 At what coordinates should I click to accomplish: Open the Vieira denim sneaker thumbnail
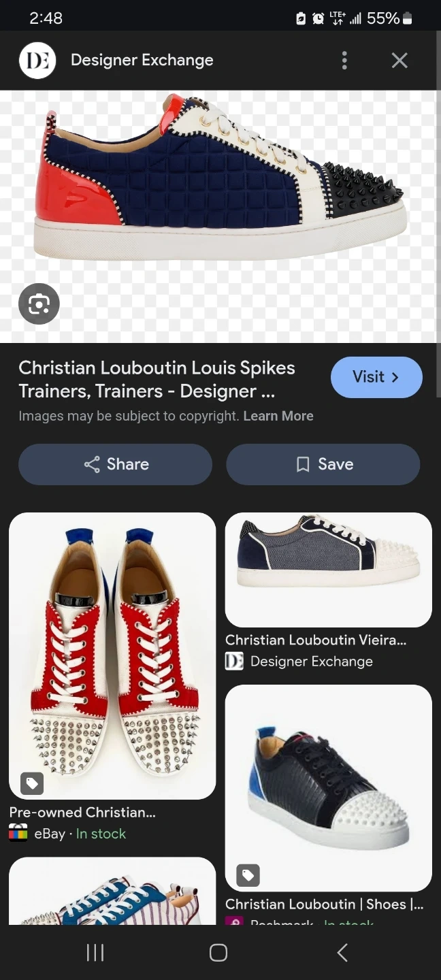click(x=328, y=569)
